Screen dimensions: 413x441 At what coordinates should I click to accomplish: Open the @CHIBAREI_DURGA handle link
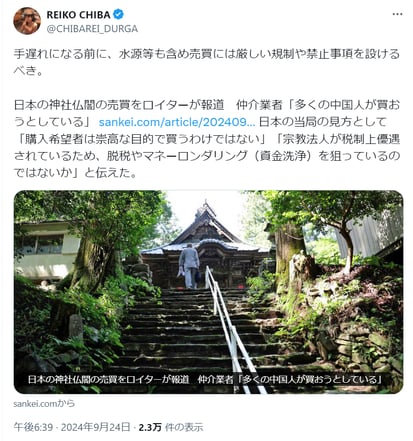[x=92, y=29]
